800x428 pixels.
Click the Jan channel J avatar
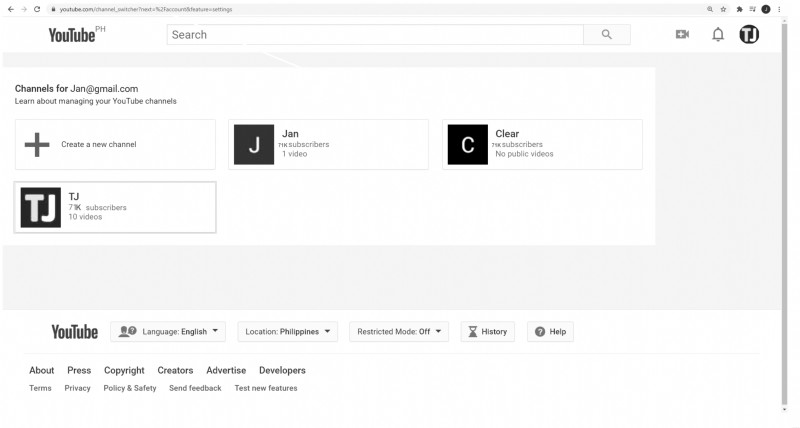[x=254, y=144]
